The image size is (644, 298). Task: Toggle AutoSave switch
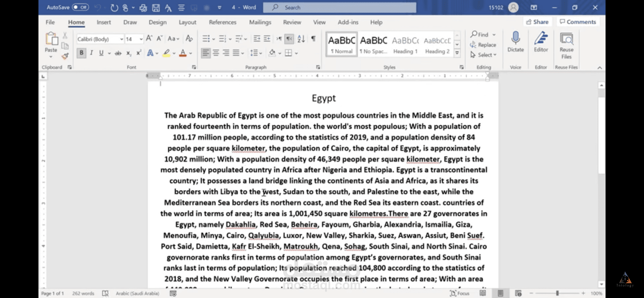[x=80, y=7]
